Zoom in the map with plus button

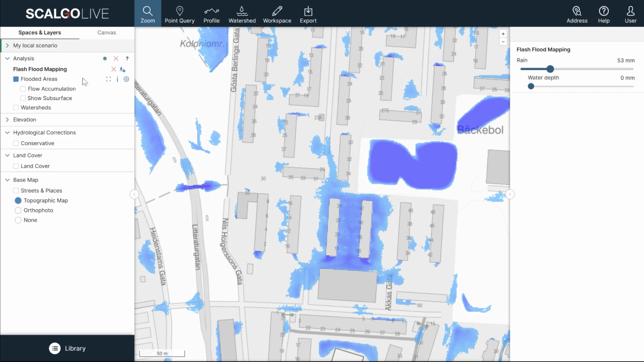[503, 34]
